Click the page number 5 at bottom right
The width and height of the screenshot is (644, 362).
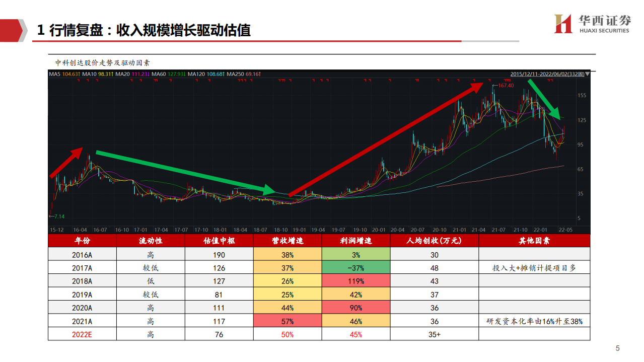click(618, 347)
